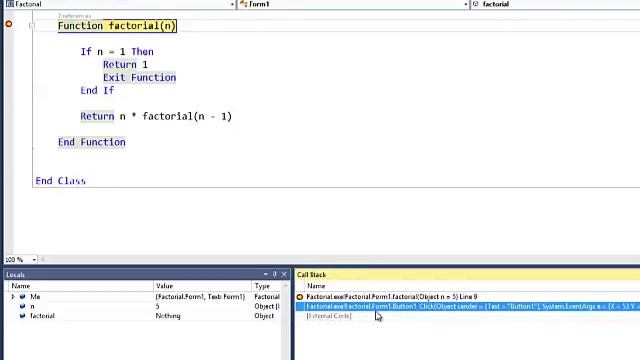Viewport: 640px width, 360px height.
Task: Select the Me value {Factorial.Form1, Text: Form1}
Action: [x=200, y=297]
